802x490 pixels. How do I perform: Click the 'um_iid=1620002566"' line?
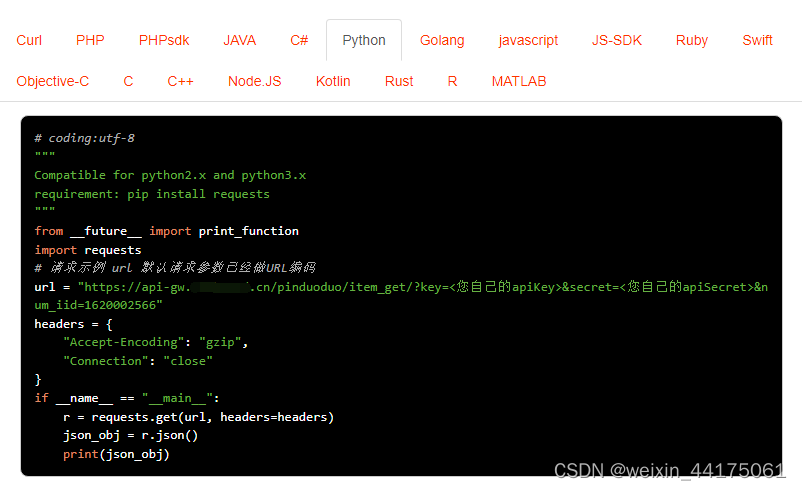point(98,305)
